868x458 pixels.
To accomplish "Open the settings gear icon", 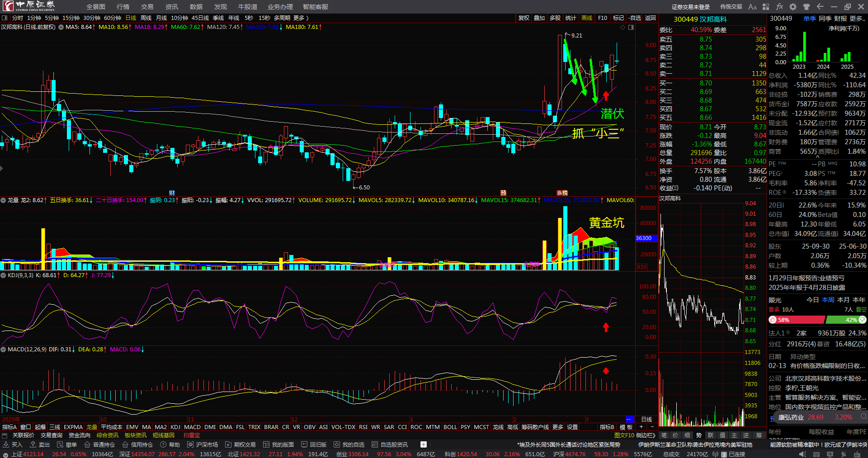I will point(793,7).
